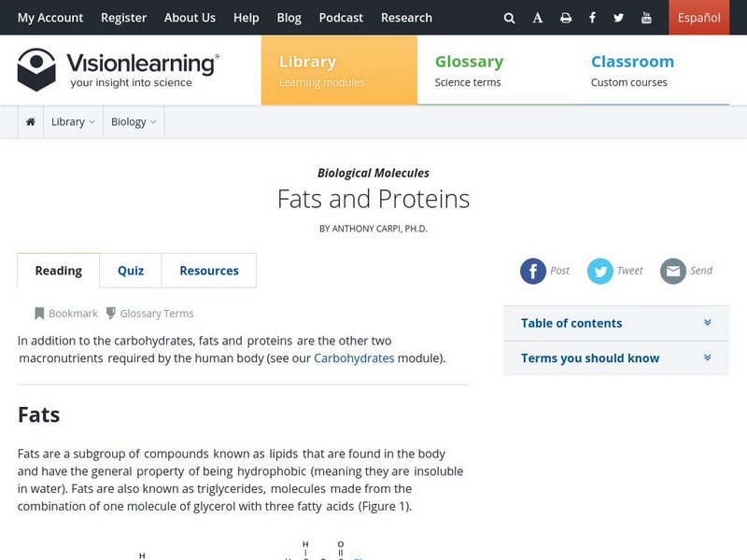Click the print page icon
This screenshot has height=560, width=747.
tap(566, 18)
